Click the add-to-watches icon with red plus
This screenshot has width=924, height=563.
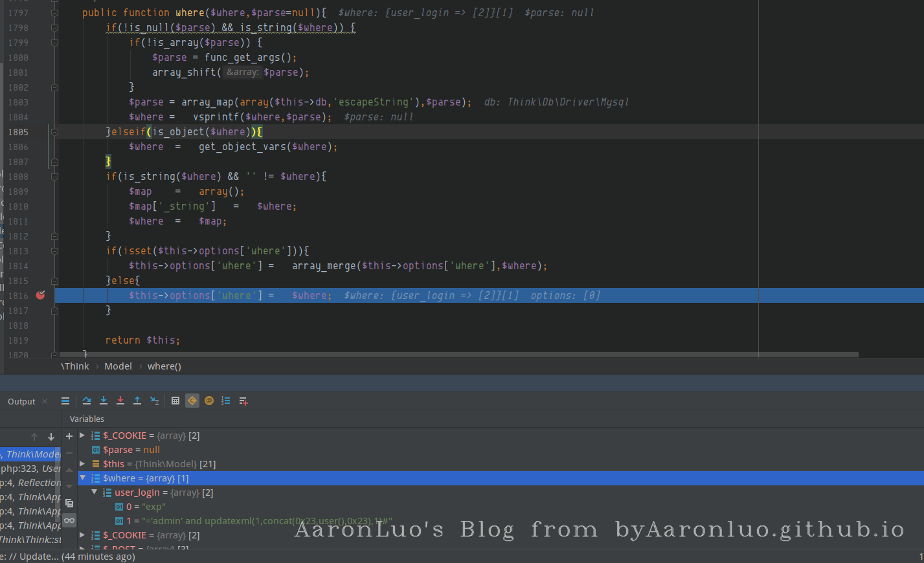coord(243,401)
